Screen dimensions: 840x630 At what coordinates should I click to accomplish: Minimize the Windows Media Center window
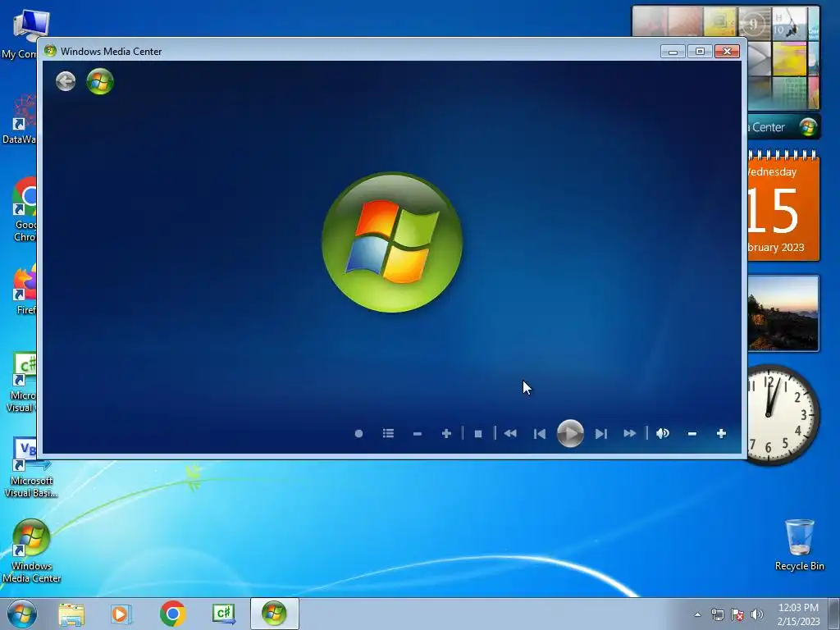pos(673,52)
